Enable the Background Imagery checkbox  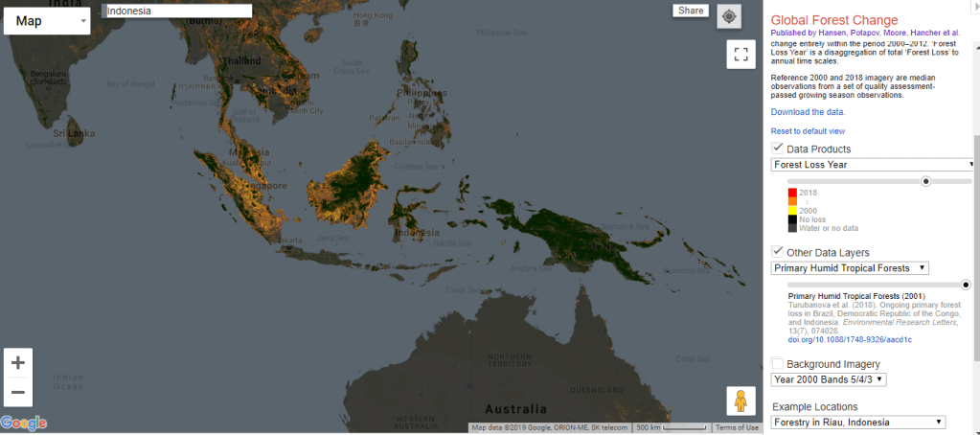[778, 363]
